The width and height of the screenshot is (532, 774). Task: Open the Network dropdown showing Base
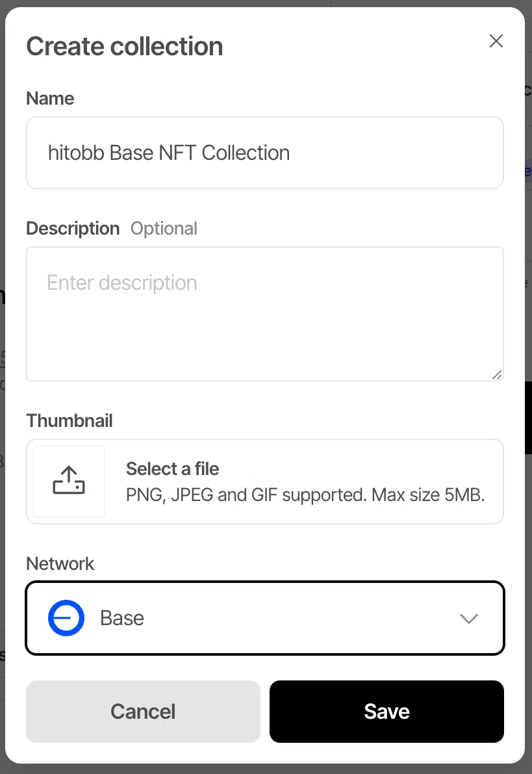(265, 618)
